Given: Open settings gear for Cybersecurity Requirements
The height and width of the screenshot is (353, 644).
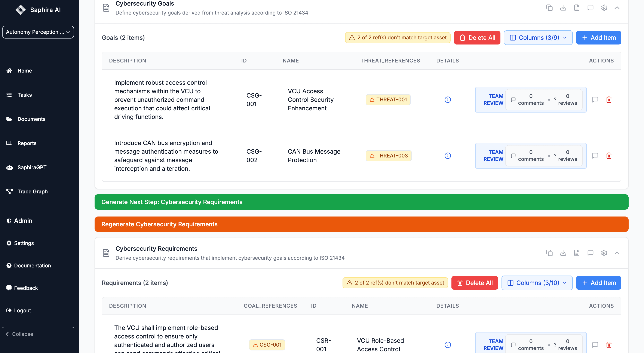Looking at the screenshot, I should [x=604, y=253].
